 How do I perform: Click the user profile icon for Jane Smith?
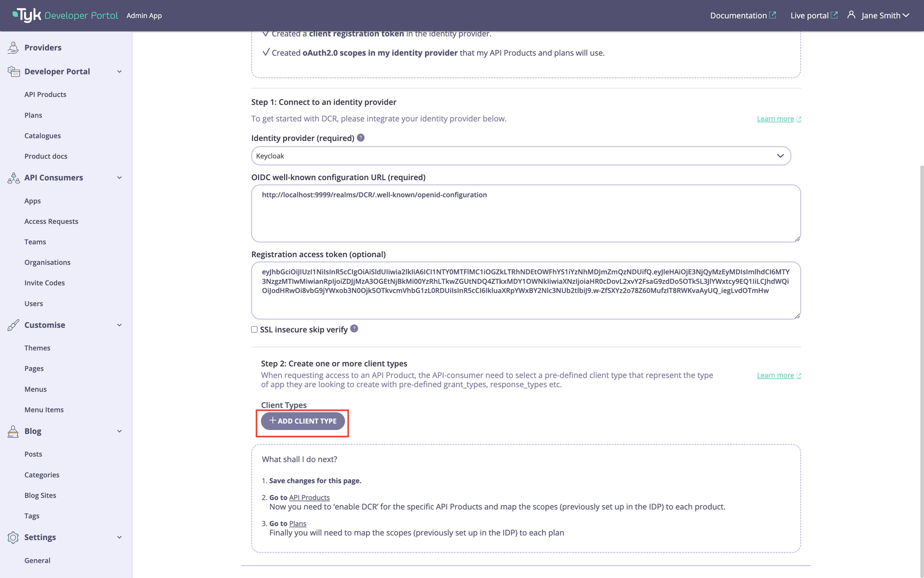(851, 15)
